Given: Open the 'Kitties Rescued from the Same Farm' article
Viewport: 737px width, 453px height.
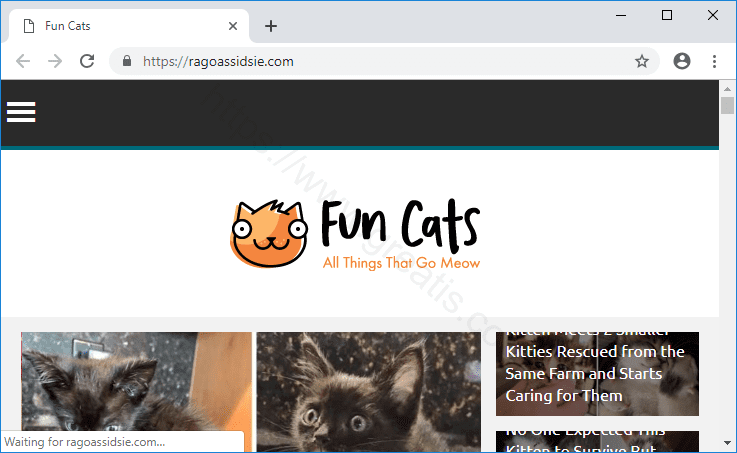Looking at the screenshot, I should pyautogui.click(x=597, y=374).
